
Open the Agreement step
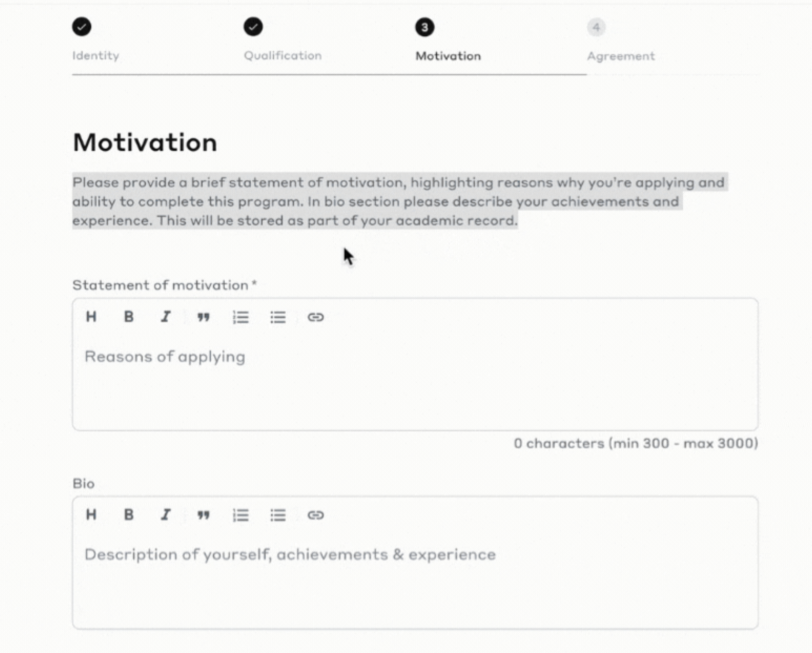(x=620, y=56)
